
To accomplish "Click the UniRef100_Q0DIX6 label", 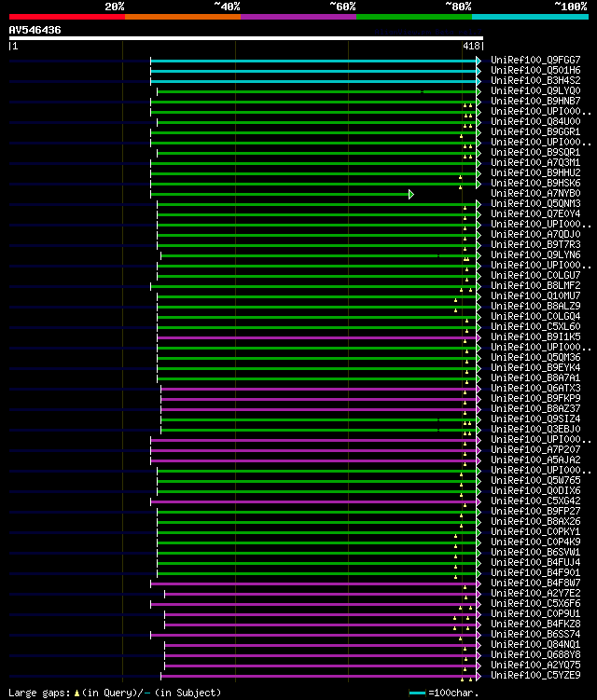I will pos(535,491).
